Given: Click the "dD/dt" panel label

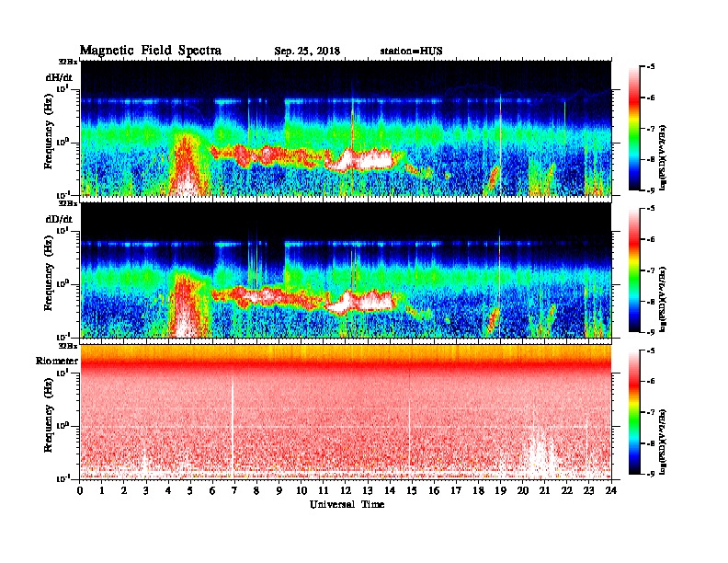Looking at the screenshot, I should tap(59, 219).
